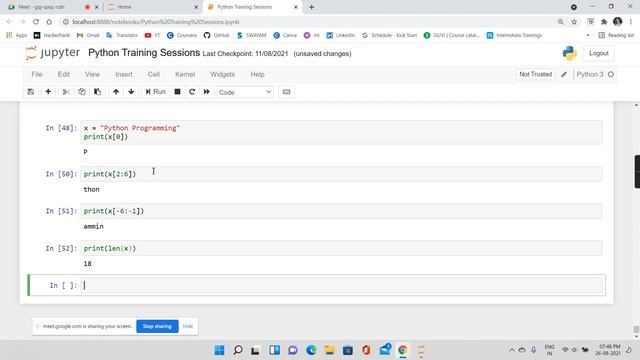The height and width of the screenshot is (360, 640).
Task: Rename the Python Training Sessions notebook title
Action: 144,53
